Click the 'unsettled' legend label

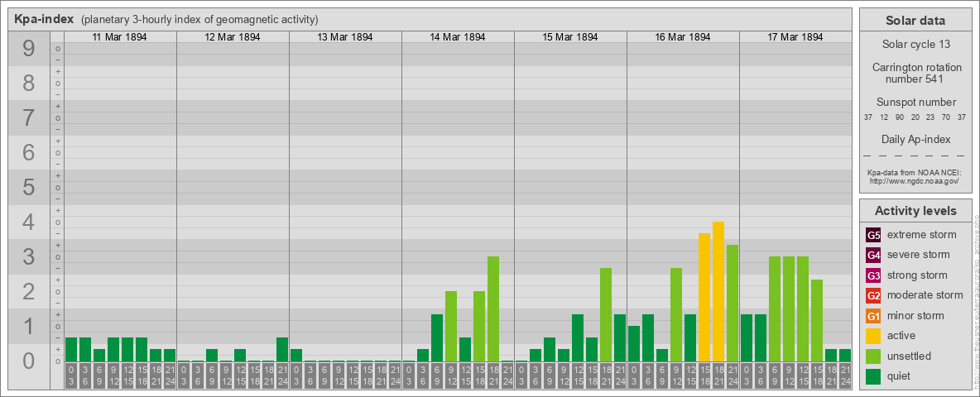point(910,356)
